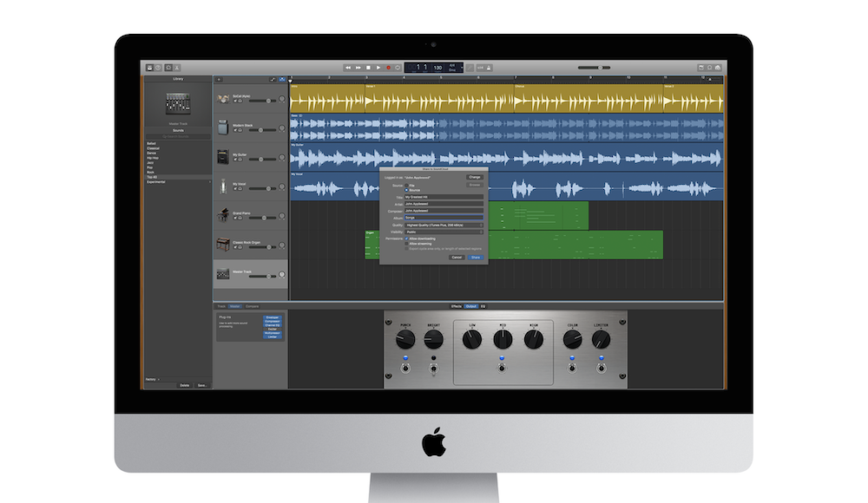This screenshot has height=503, width=868.
Task: Click the Share button in dialog
Action: [x=476, y=258]
